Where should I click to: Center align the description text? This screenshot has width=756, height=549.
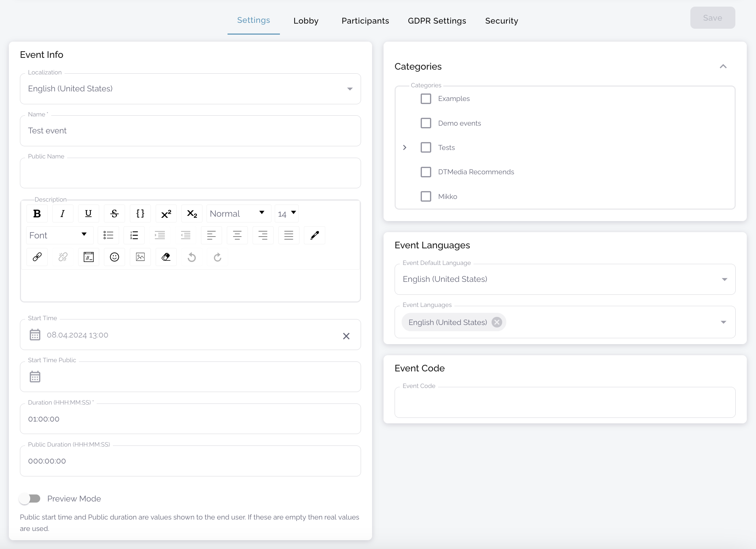click(237, 235)
